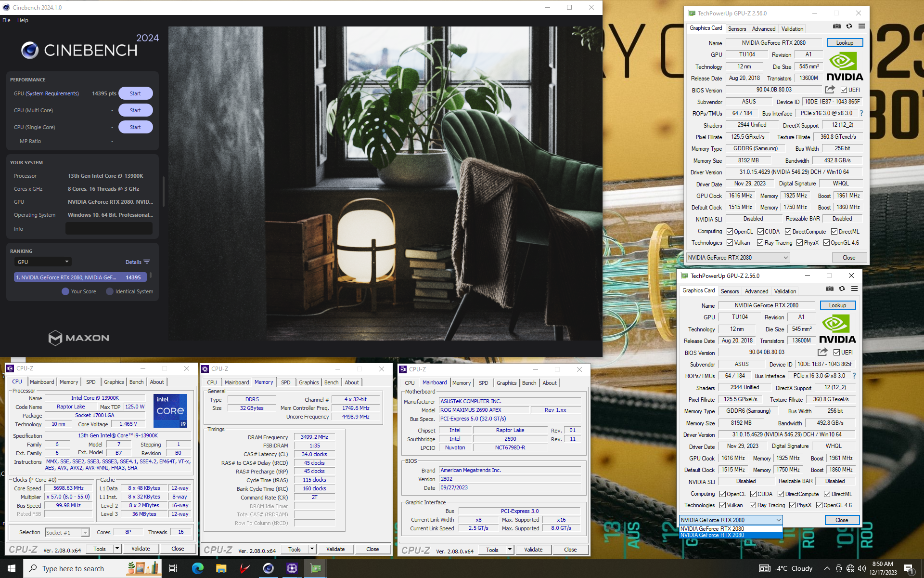The width and height of the screenshot is (924, 578).
Task: Open the hamburger menu in upper GPU-Z window
Action: click(x=861, y=26)
